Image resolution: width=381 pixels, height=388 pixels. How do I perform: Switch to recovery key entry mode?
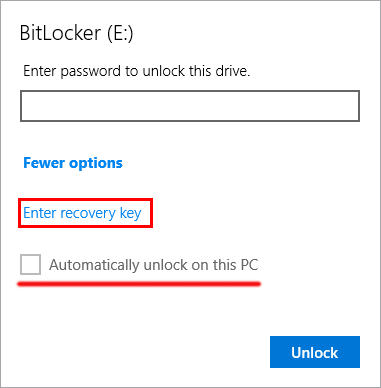[82, 213]
